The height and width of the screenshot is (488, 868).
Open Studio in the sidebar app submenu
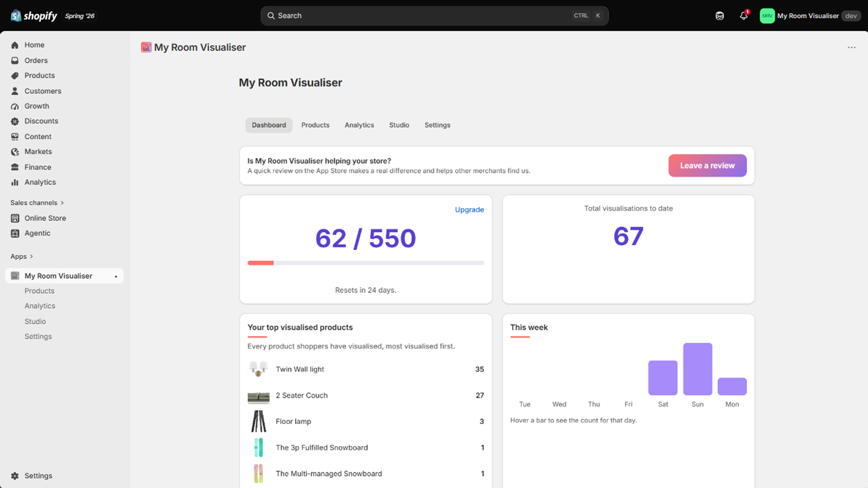[x=35, y=322]
